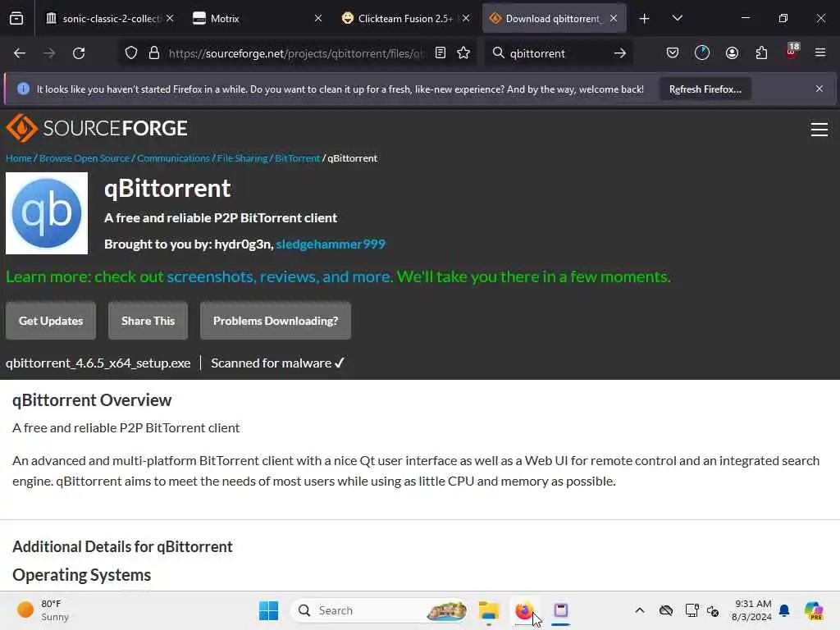
Task: Open Communications breadcrumb link
Action: tap(173, 158)
